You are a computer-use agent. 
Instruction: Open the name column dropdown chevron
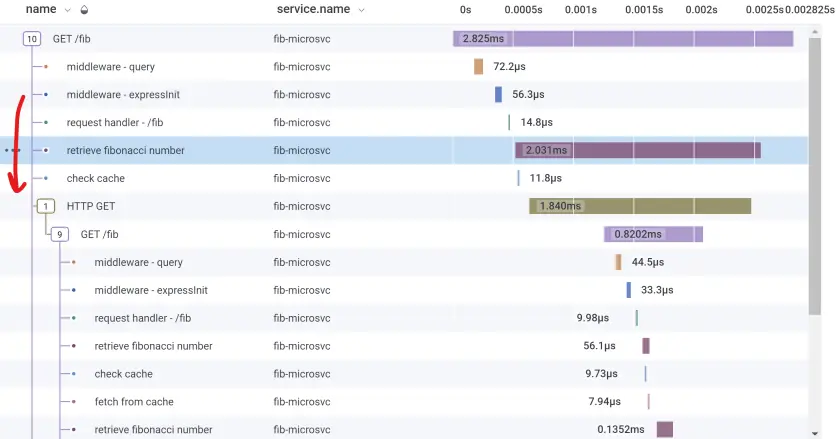coord(67,10)
